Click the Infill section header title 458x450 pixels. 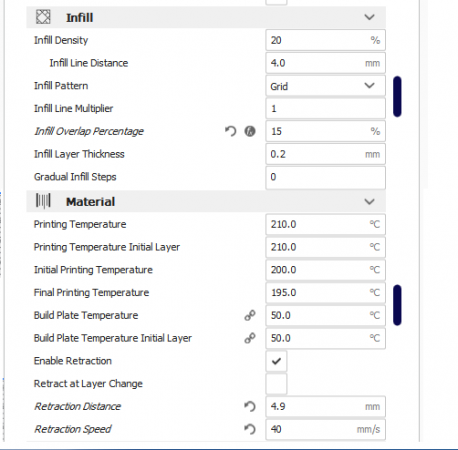80,18
